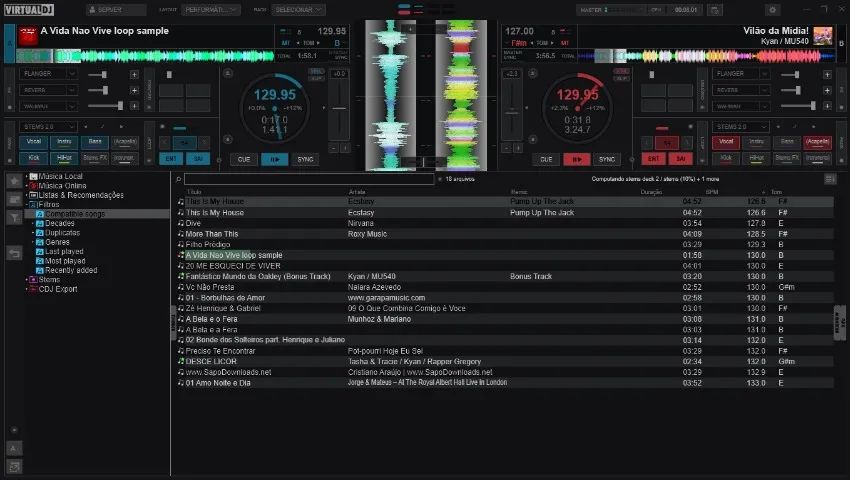Click left deck pitch minus button
This screenshot has width=850, height=480.
(334, 148)
